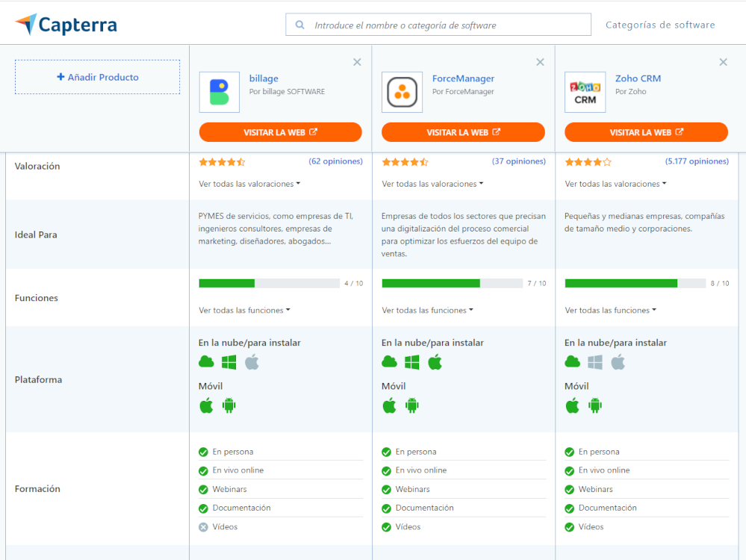Viewport: 746px width, 560px height.
Task: Click the 'Formación' row label
Action: tap(37, 488)
